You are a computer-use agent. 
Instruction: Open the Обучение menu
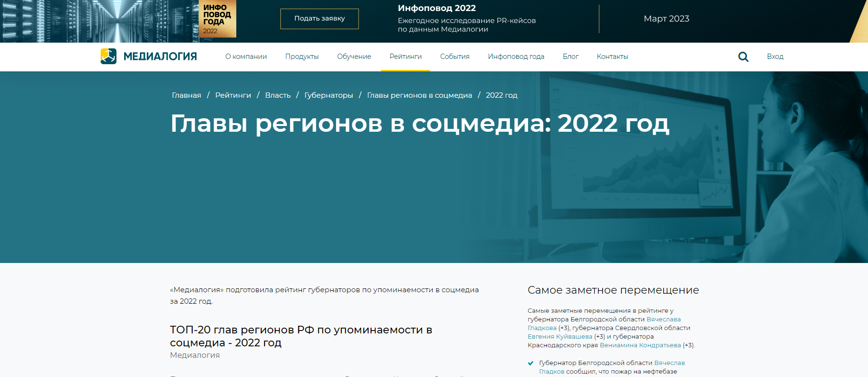point(354,57)
